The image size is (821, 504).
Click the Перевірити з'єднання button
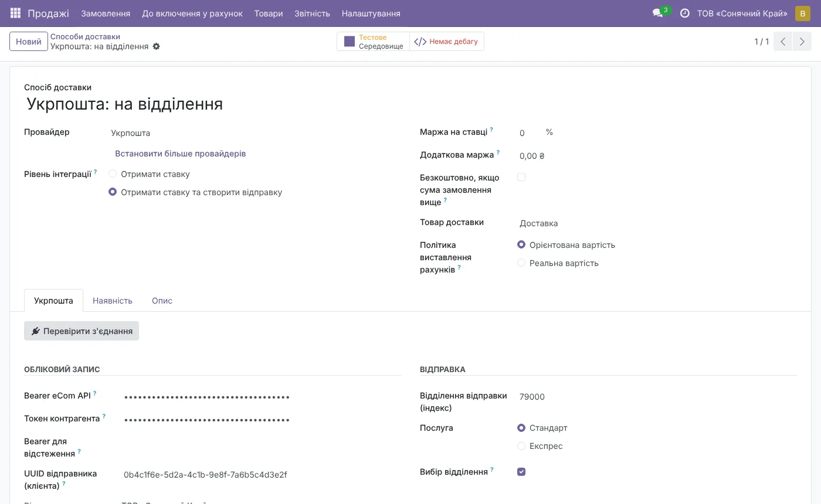(82, 331)
